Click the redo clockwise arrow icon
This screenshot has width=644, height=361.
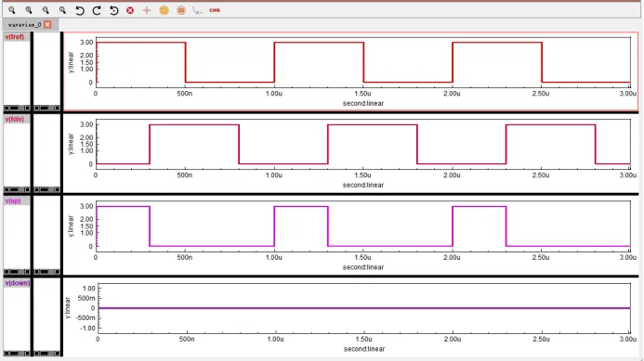click(x=97, y=10)
